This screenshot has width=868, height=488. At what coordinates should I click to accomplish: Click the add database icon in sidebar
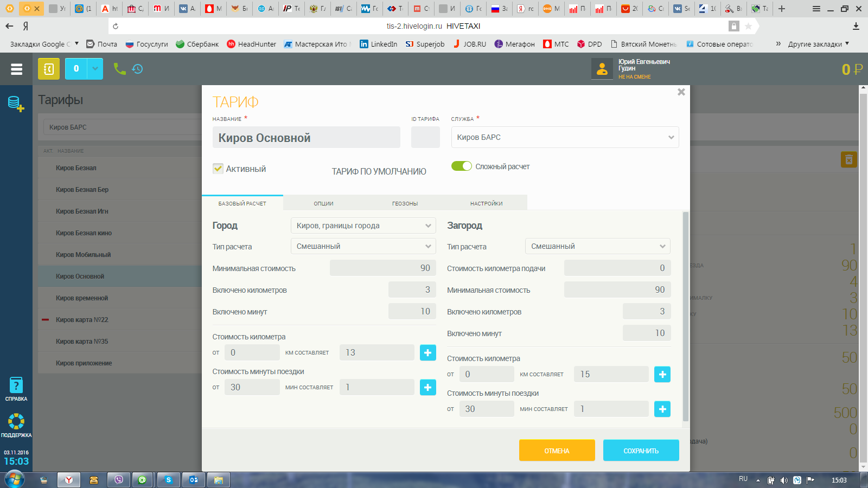point(16,104)
